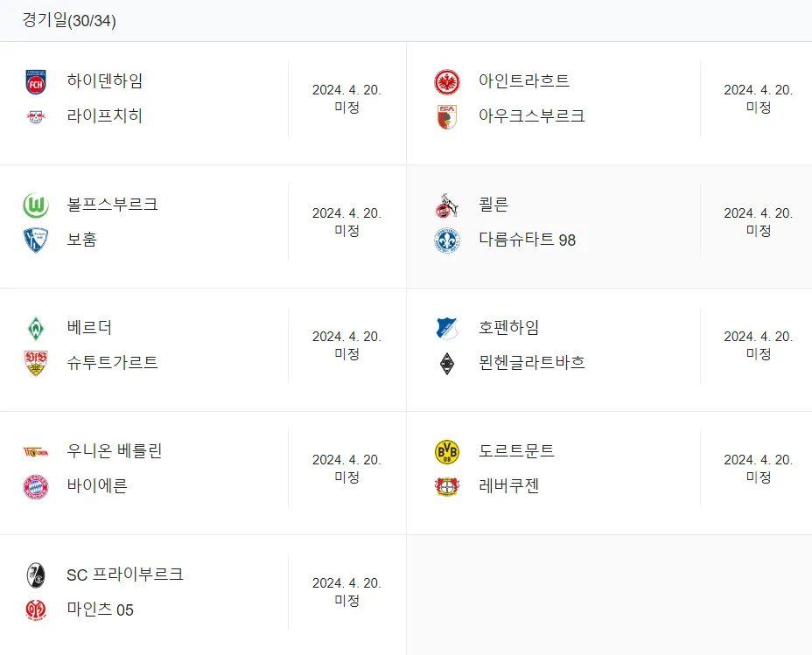812x655 pixels.
Task: Click the 도르트문트 vs 레버쿠젠 match date
Action: pyautogui.click(x=758, y=468)
